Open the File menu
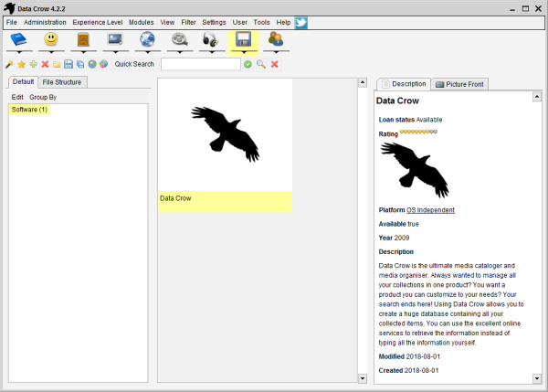This screenshot has width=548, height=392. click(x=12, y=22)
